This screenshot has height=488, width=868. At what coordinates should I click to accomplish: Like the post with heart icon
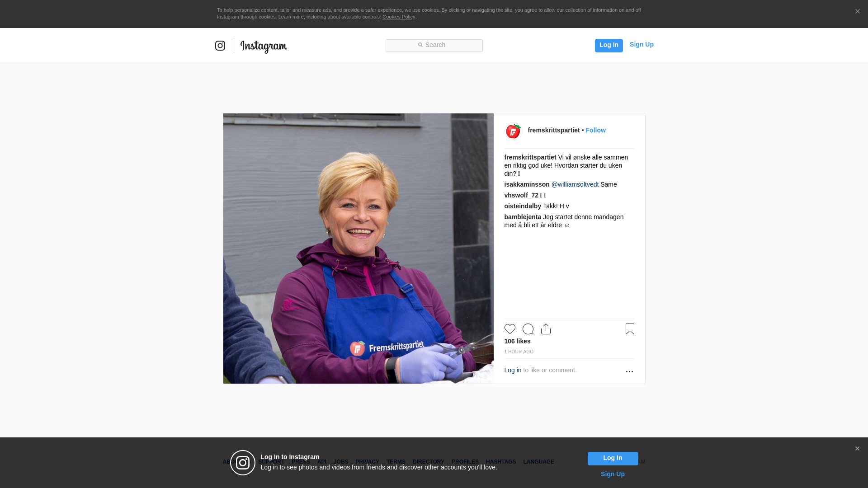pyautogui.click(x=509, y=329)
